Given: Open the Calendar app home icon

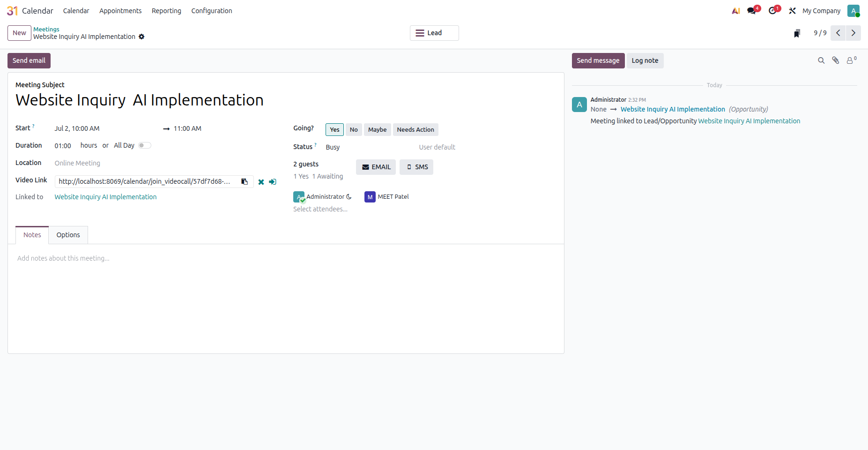Looking at the screenshot, I should click(x=12, y=11).
